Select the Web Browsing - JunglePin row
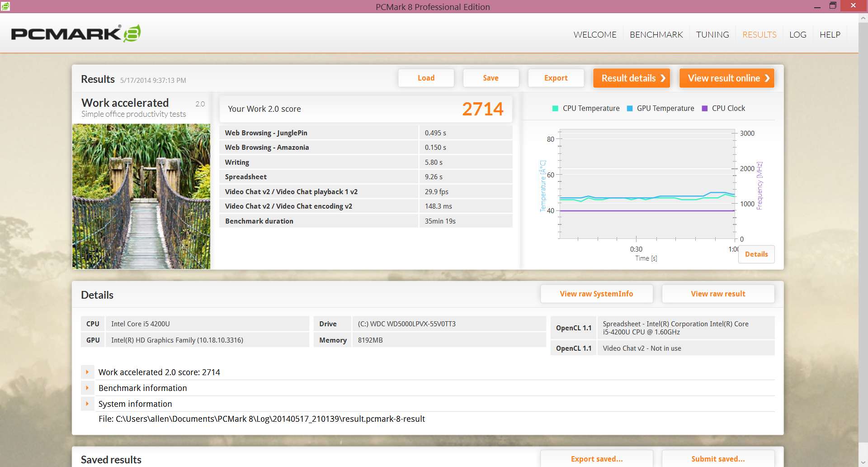This screenshot has width=868, height=467. tap(366, 133)
